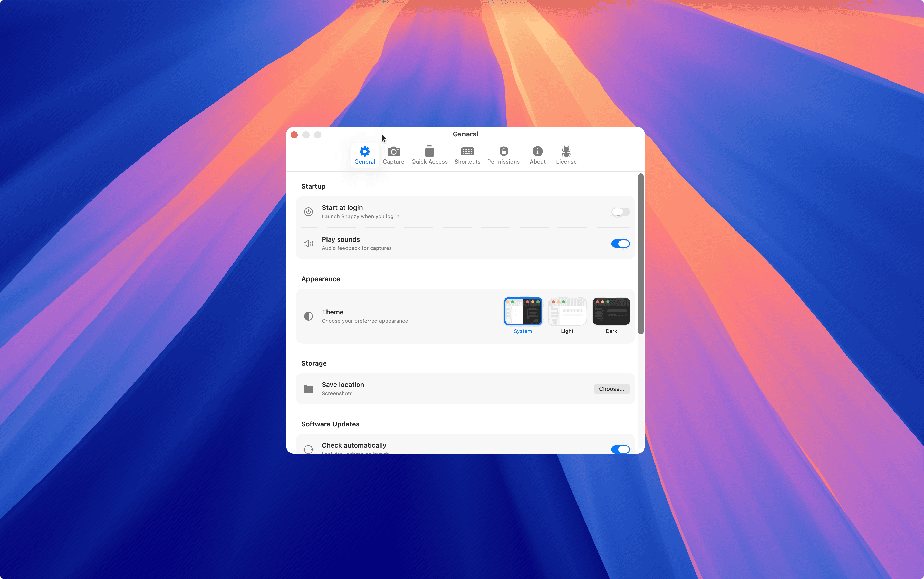Image resolution: width=924 pixels, height=579 pixels.
Task: Open the License bug icon
Action: coord(566,152)
